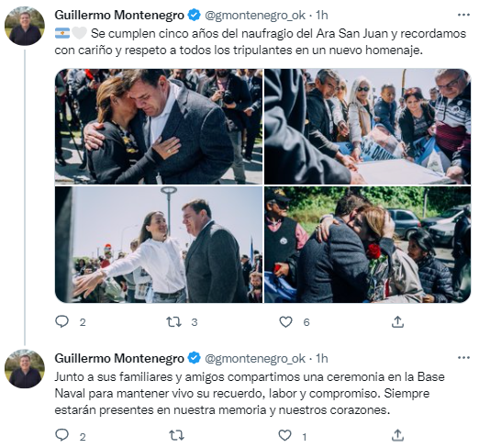Open more options menu on second tweet
The width and height of the screenshot is (479, 448).
(x=463, y=357)
